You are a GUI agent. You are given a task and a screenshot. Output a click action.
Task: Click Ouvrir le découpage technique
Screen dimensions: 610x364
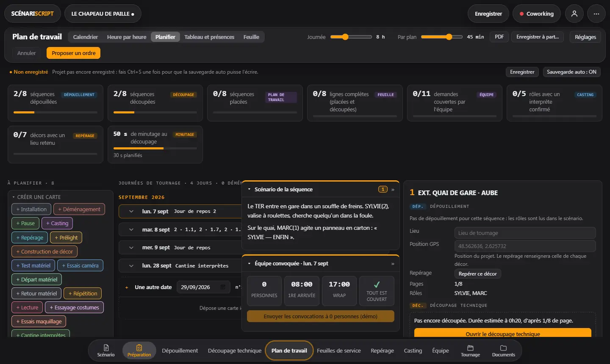(x=503, y=334)
